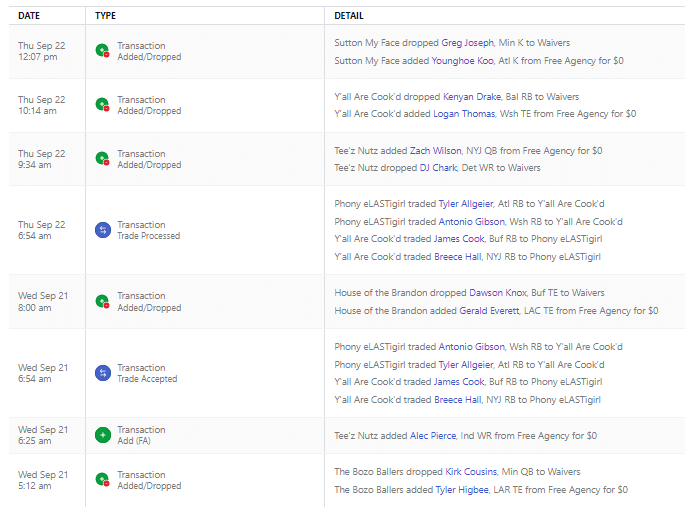Click the DATE column header
Image resolution: width=685 pixels, height=507 pixels.
tap(29, 16)
